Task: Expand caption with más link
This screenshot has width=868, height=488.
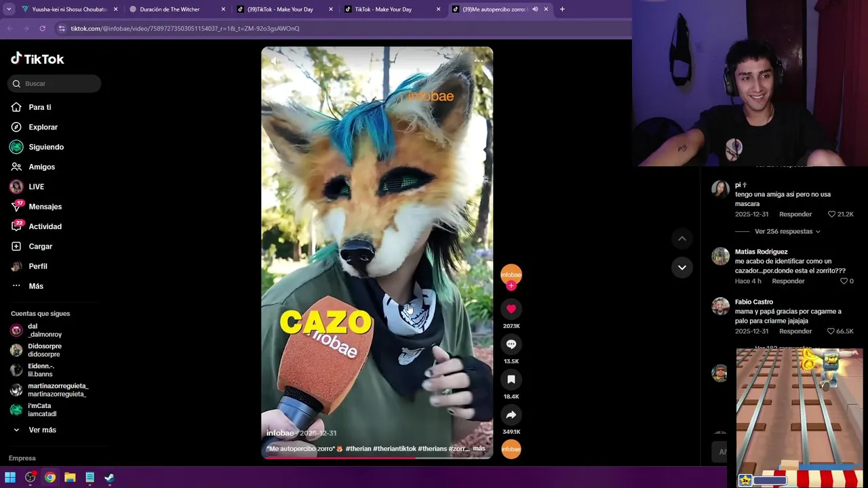Action: 479,449
